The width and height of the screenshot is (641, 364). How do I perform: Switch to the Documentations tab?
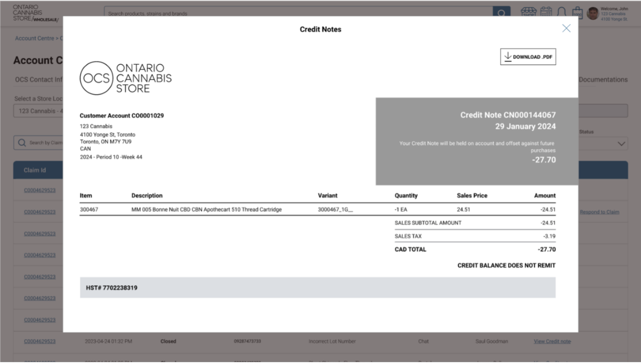click(x=603, y=80)
